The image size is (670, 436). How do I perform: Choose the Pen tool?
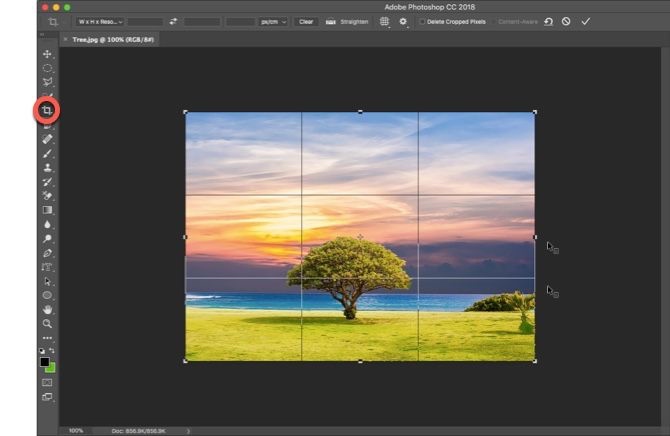tap(47, 253)
